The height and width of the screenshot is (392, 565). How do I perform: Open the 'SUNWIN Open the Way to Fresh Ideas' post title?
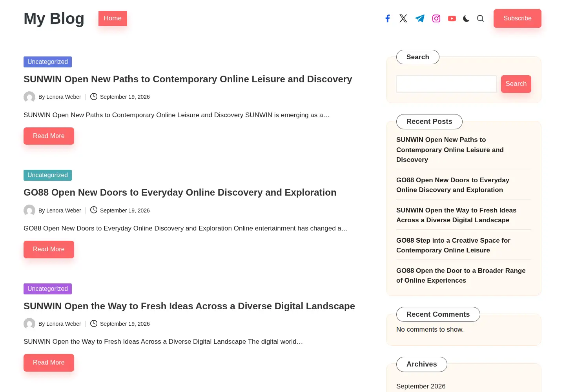tap(189, 306)
